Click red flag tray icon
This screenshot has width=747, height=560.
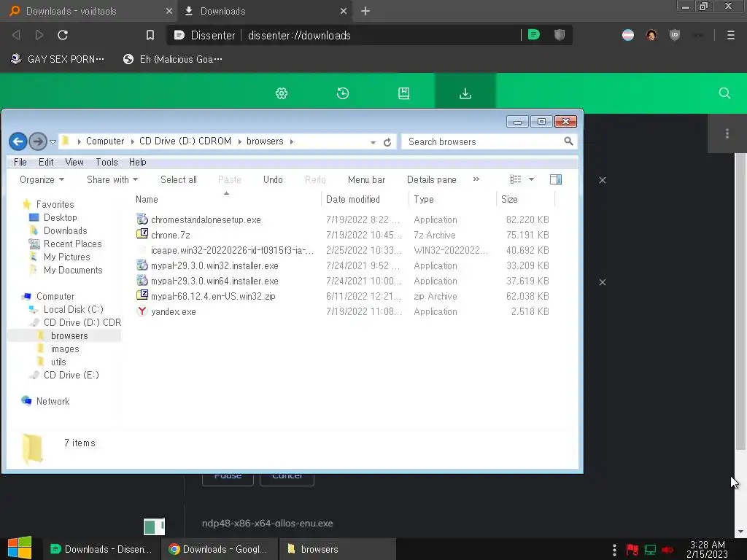coord(632,550)
